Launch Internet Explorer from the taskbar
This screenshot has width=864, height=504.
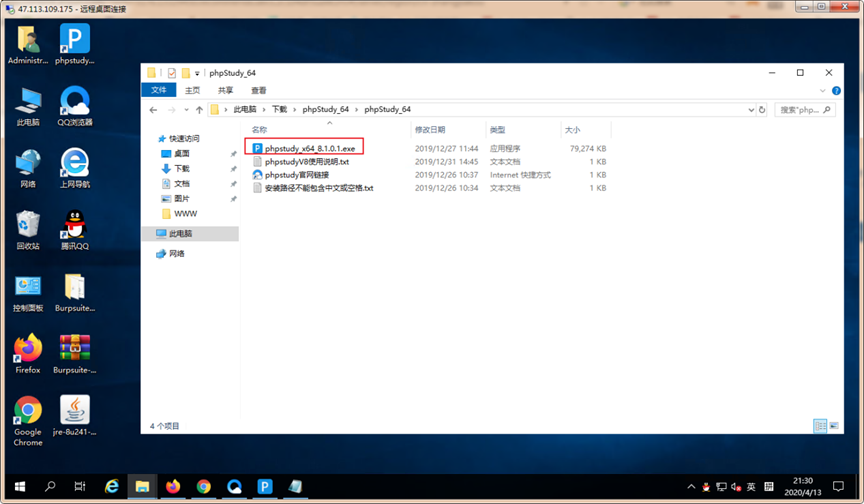click(x=112, y=486)
